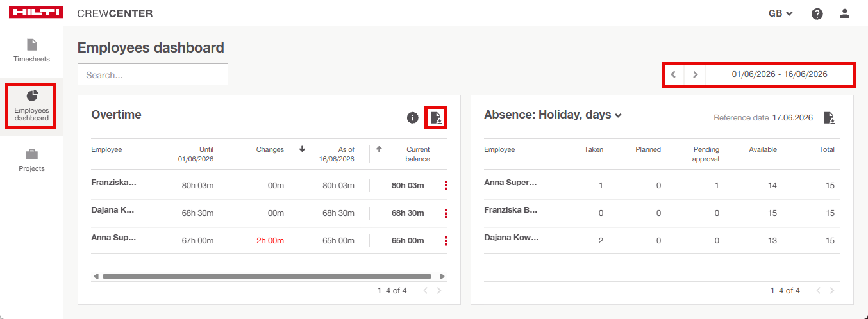Show the Overtime info icon details
This screenshot has width=868, height=319.
tap(413, 118)
